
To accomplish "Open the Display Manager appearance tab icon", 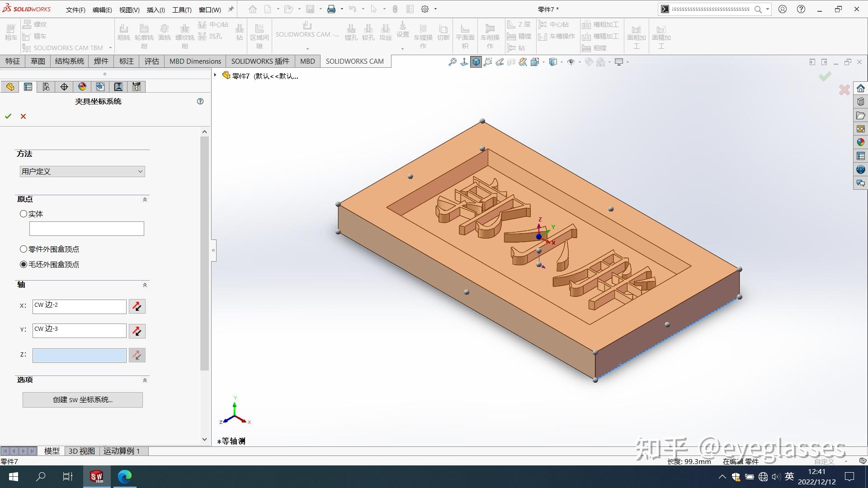I will pos(82,87).
